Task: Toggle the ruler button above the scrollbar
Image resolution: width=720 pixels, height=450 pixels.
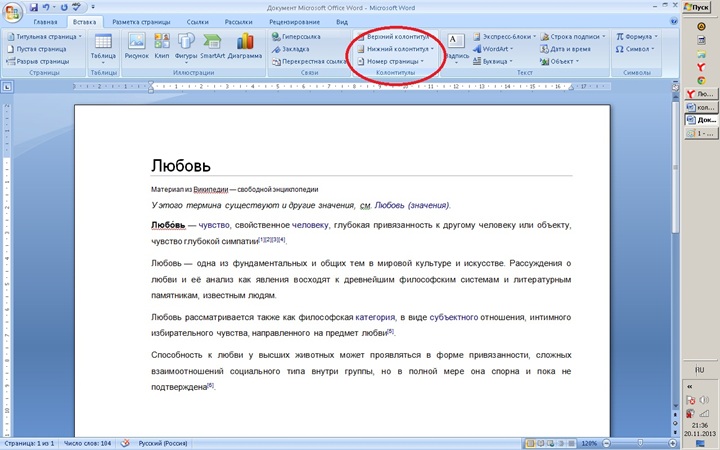Action: point(675,86)
